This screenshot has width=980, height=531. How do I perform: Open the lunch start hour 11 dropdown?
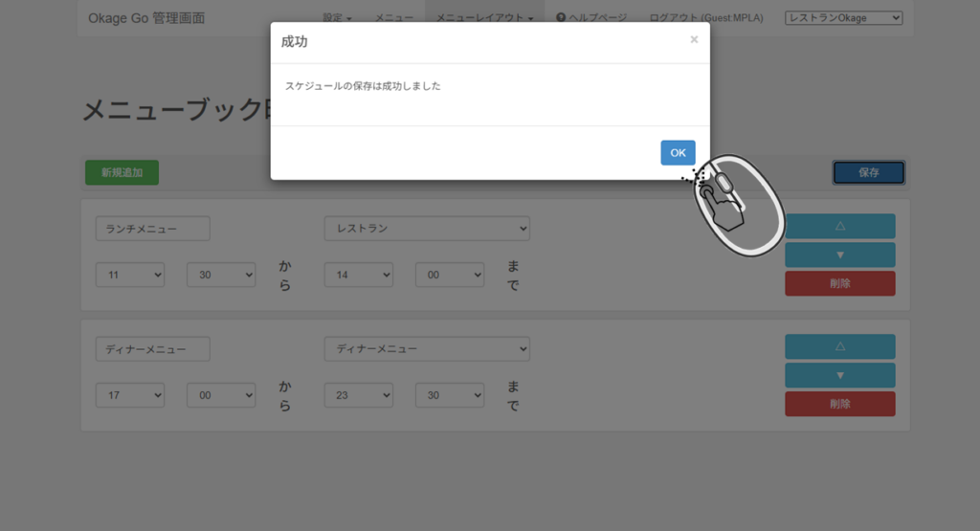(x=130, y=275)
